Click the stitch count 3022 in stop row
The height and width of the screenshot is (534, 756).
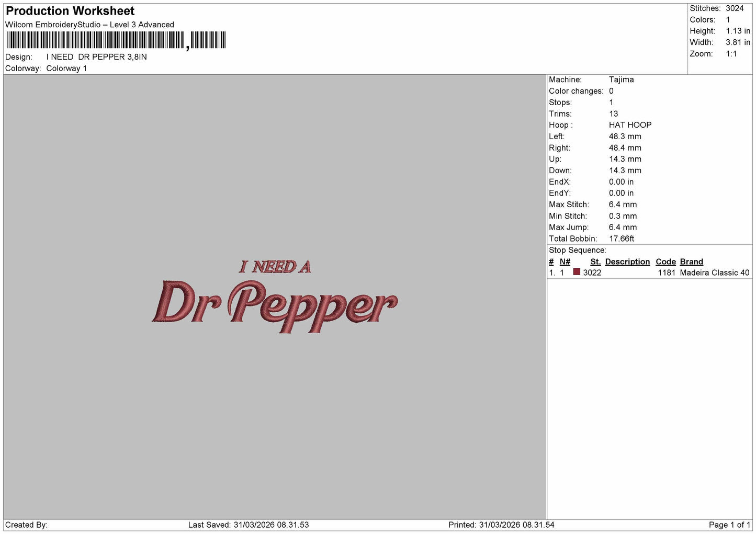592,273
